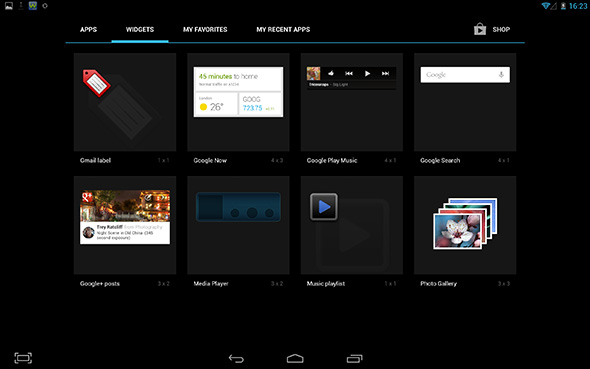The width and height of the screenshot is (590, 369).
Task: Open the picture notification icon in status bar
Action: 9,6
